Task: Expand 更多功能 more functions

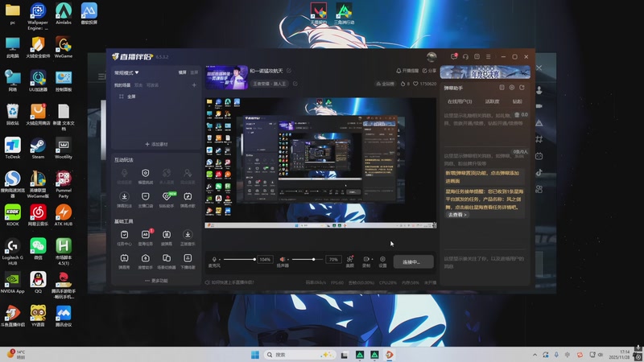Action: point(156,281)
